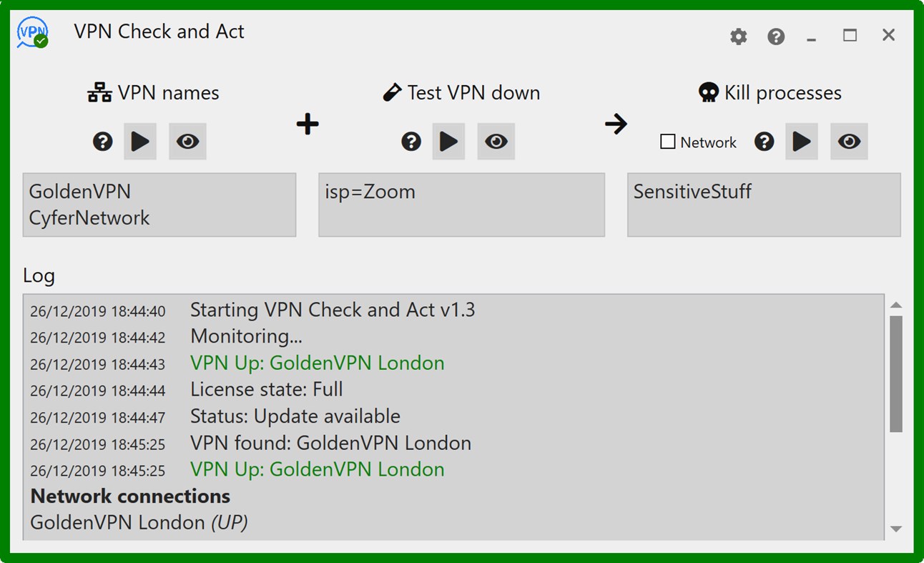Toggle the VPN names eye icon

click(187, 142)
